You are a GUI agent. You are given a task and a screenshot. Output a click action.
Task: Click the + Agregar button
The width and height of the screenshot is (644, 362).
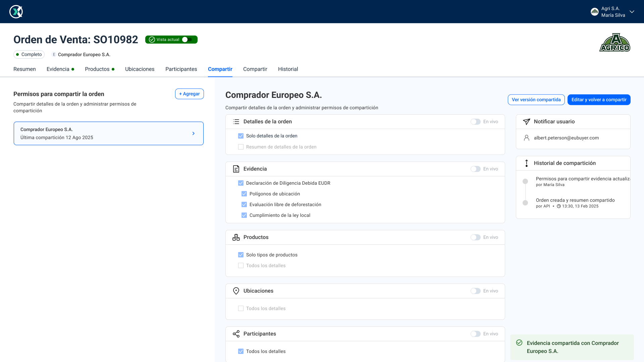click(190, 94)
